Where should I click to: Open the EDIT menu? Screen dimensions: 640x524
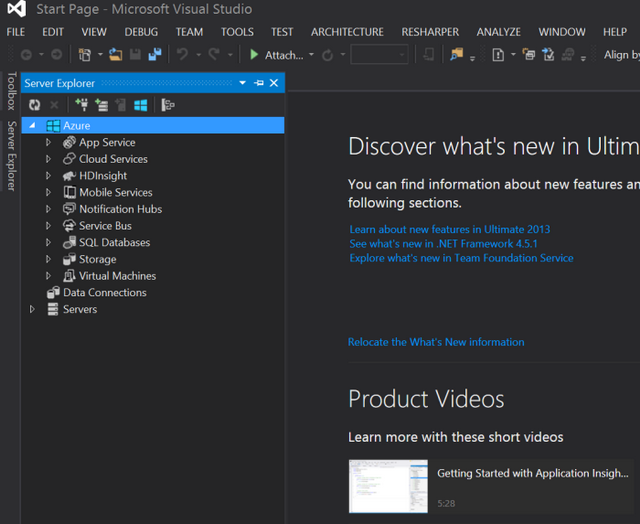tap(53, 32)
